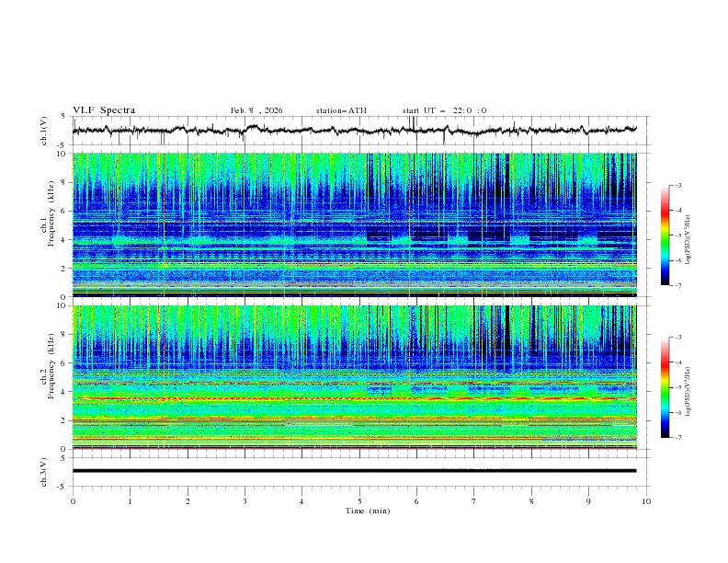Click the ch.2 spectrogram plot area
The width and height of the screenshot is (728, 563).
(354, 377)
